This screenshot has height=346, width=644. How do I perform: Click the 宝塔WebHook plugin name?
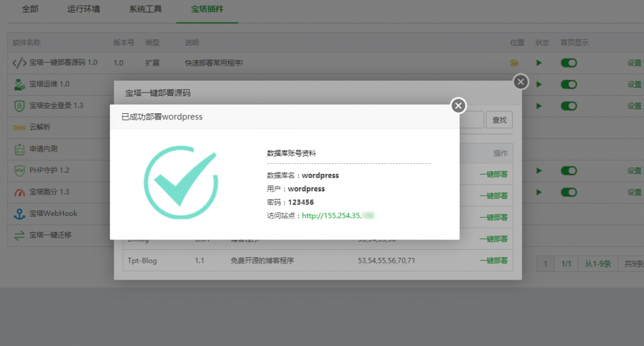53,214
